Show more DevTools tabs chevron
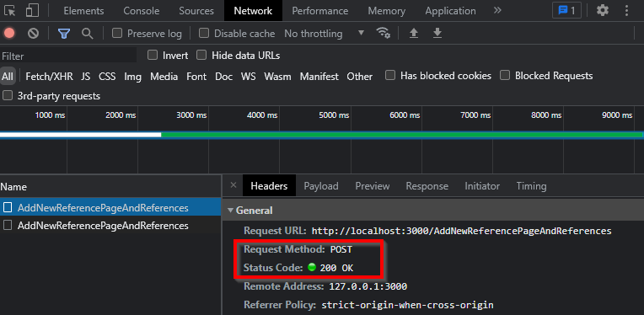Image resolution: width=644 pixels, height=315 pixels. (497, 10)
